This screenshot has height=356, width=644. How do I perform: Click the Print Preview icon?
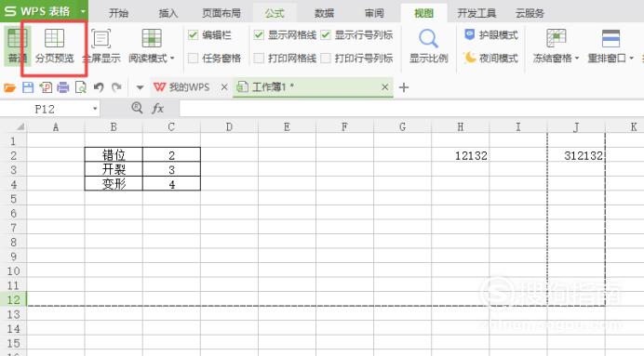pyautogui.click(x=81, y=87)
